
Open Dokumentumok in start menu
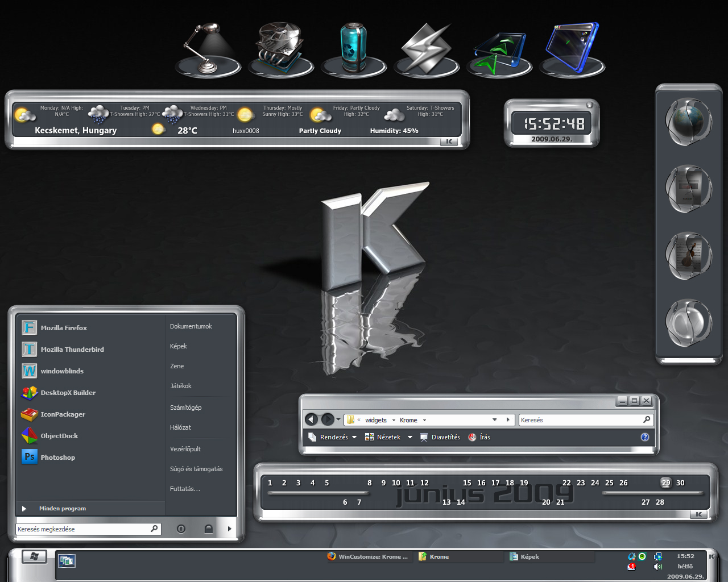pyautogui.click(x=191, y=326)
